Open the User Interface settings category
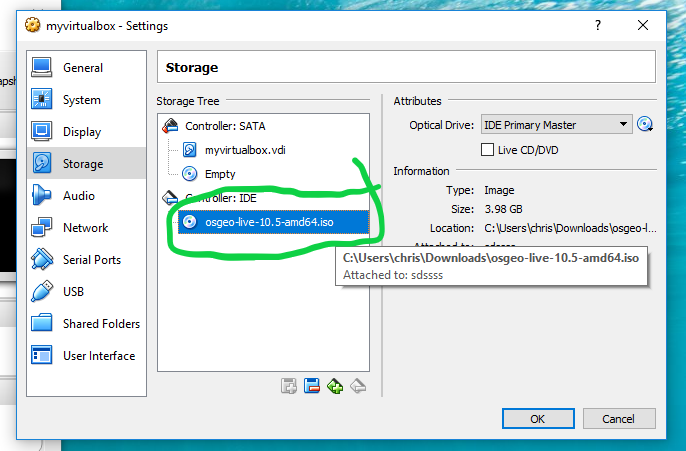The height and width of the screenshot is (451, 686). pos(86,355)
